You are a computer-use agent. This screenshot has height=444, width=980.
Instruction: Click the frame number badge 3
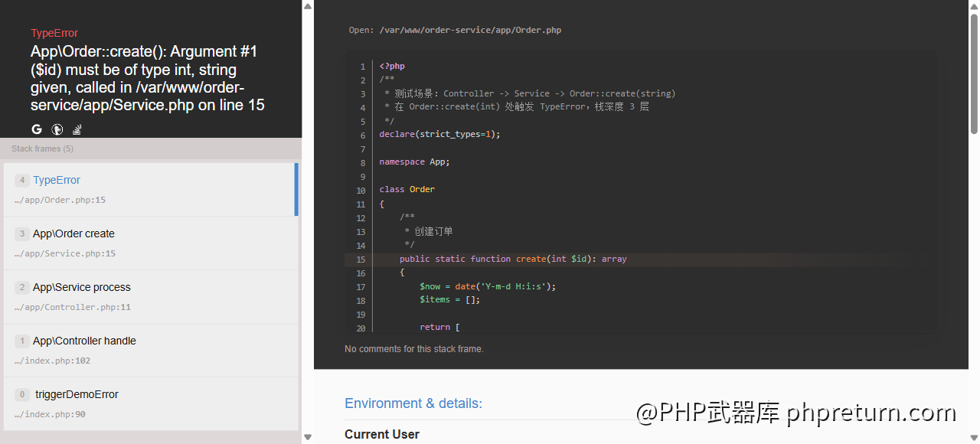coord(22,233)
